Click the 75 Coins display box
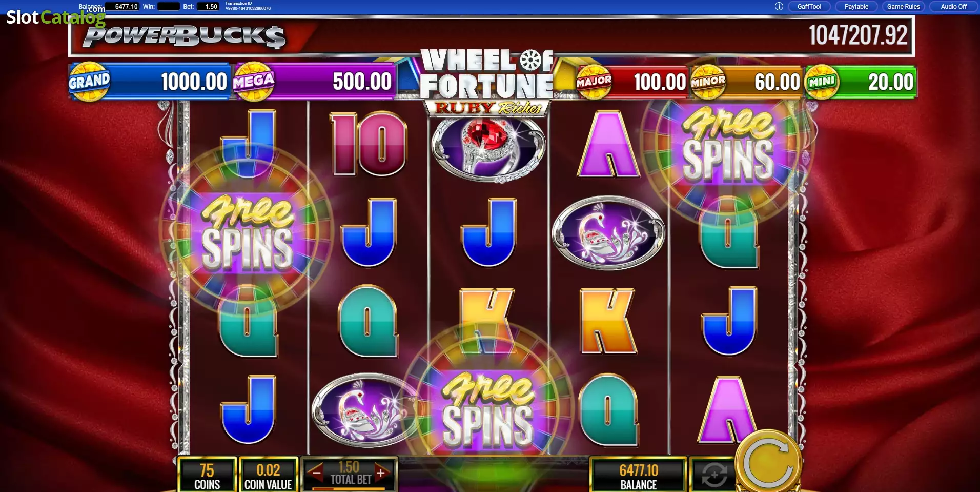The height and width of the screenshot is (492, 980). [207, 476]
